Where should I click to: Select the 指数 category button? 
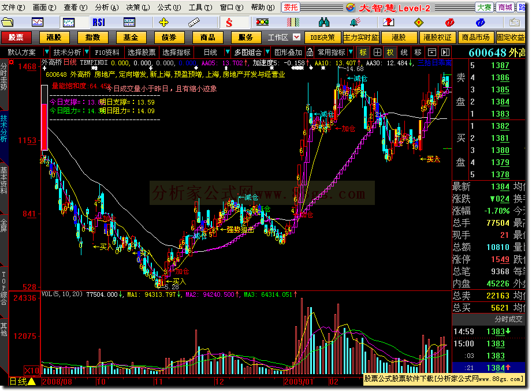(92, 38)
